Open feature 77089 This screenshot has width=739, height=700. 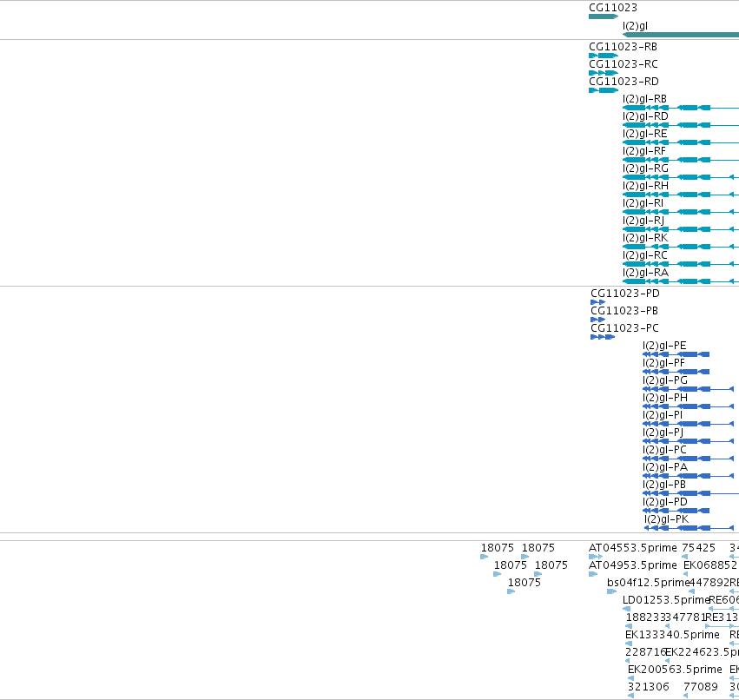click(686, 697)
